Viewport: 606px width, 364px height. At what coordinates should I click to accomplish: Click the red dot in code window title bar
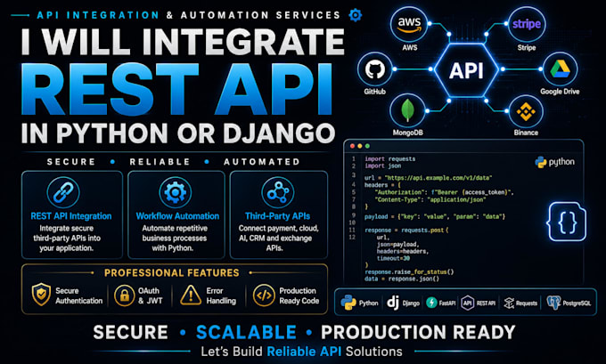click(352, 146)
